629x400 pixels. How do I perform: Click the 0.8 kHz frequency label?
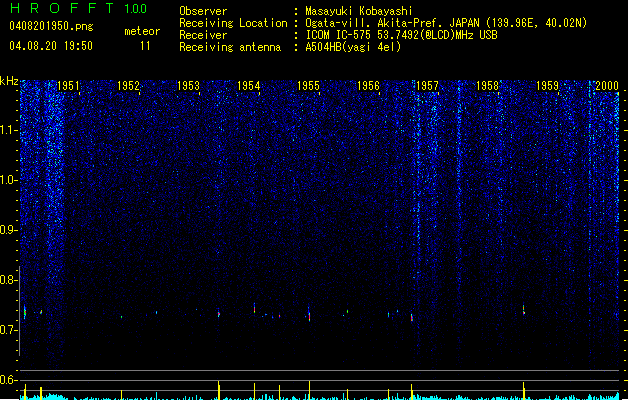[8, 280]
